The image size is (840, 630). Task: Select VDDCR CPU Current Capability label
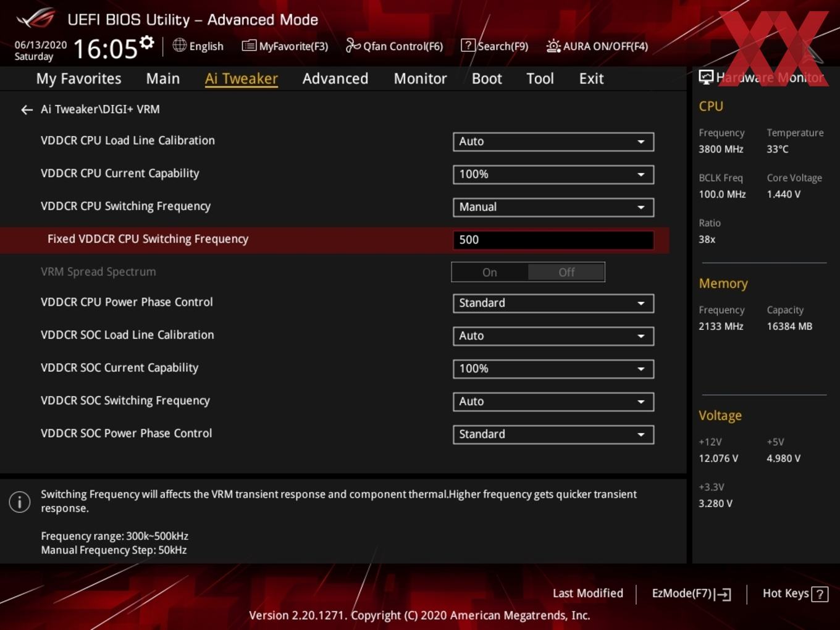120,174
